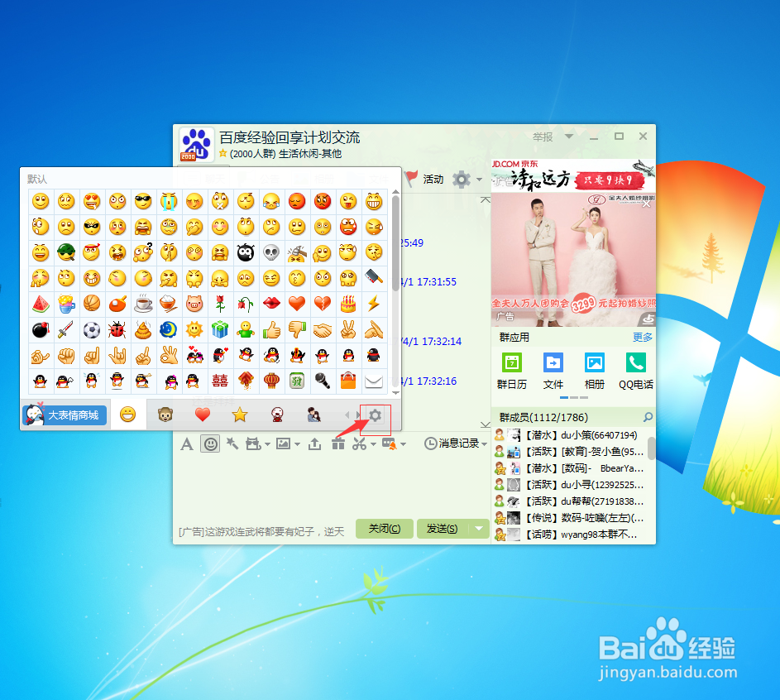The height and width of the screenshot is (700, 780).
Task: Expand the 消息记录 dropdown arrow
Action: (484, 444)
